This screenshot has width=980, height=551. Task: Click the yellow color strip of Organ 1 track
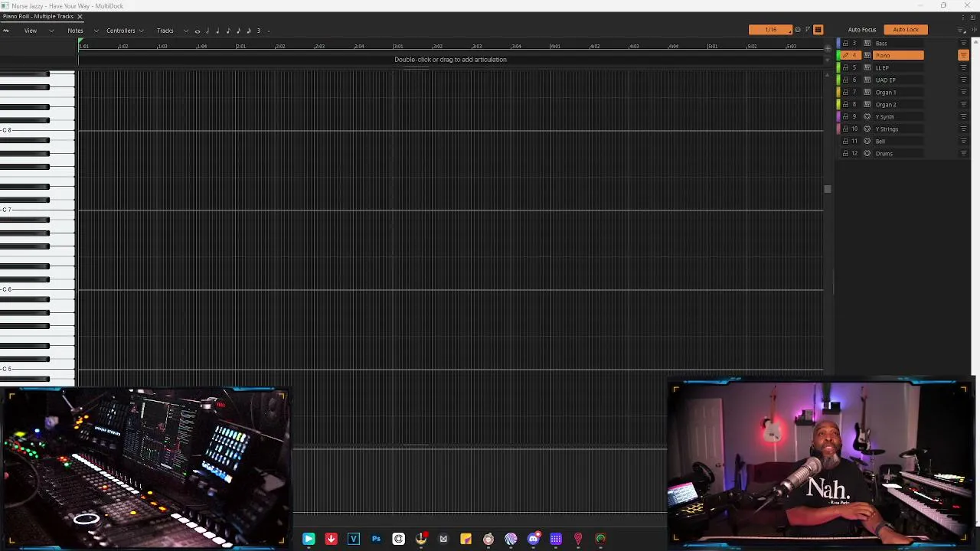pos(838,92)
